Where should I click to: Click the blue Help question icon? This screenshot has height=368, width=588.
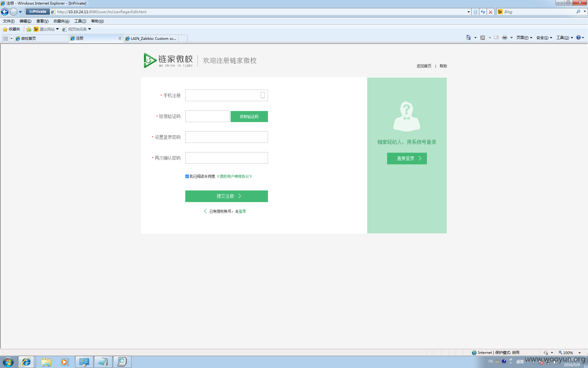point(578,37)
